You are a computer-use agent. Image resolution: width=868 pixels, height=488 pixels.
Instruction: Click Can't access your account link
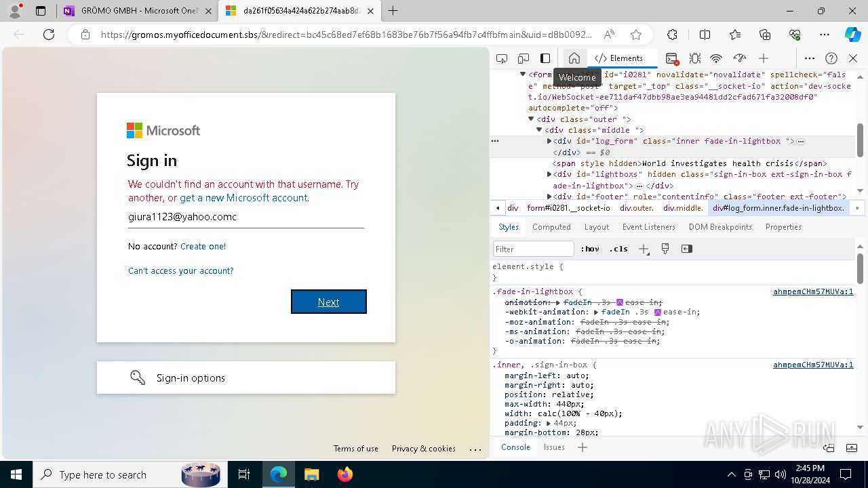tap(181, 270)
